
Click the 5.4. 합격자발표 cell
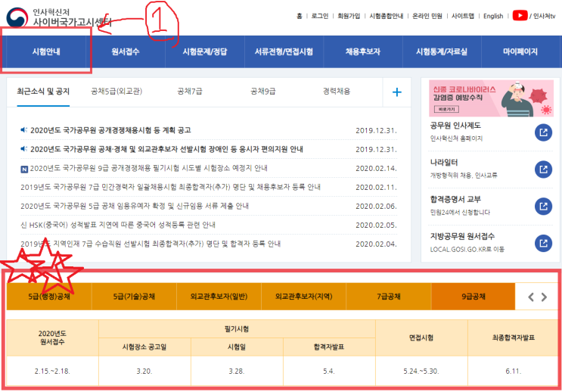329,372
